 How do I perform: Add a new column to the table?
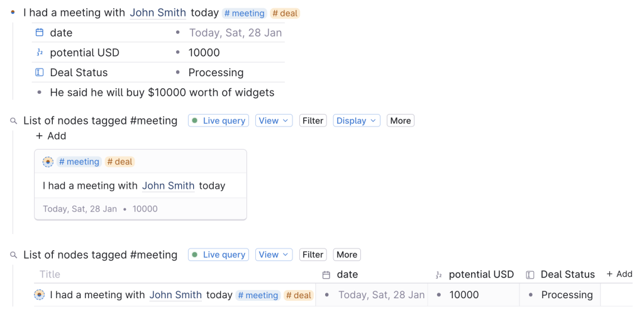tap(619, 274)
